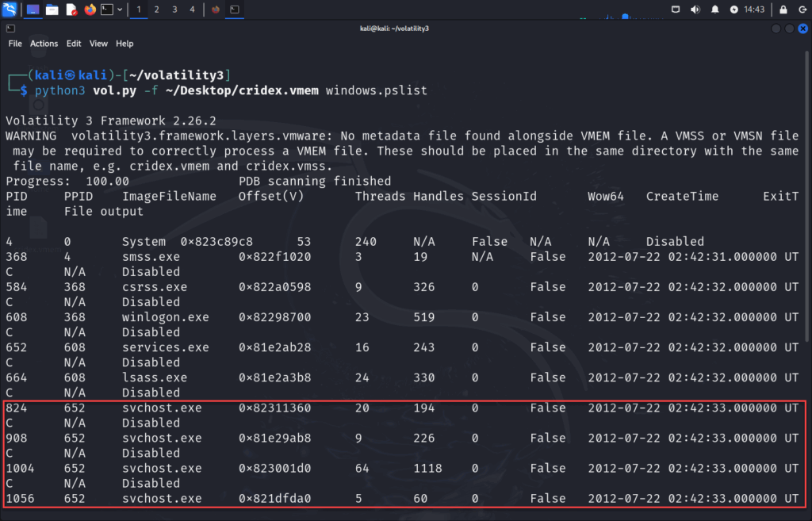The width and height of the screenshot is (812, 521).
Task: Click the CreateTime column header
Action: pos(683,197)
